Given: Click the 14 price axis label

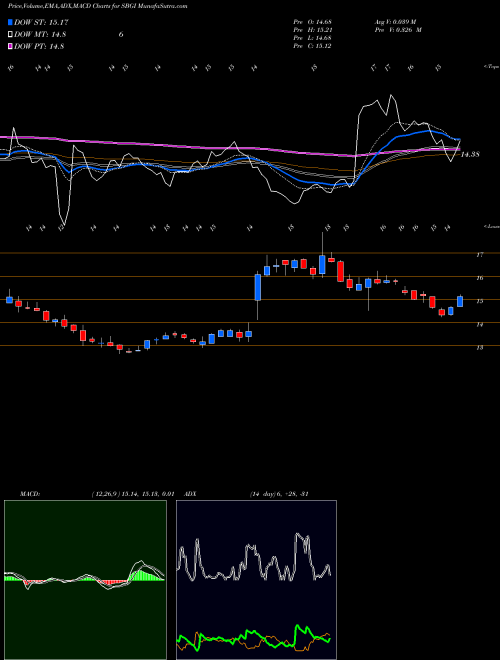Looking at the screenshot, I should click(479, 325).
